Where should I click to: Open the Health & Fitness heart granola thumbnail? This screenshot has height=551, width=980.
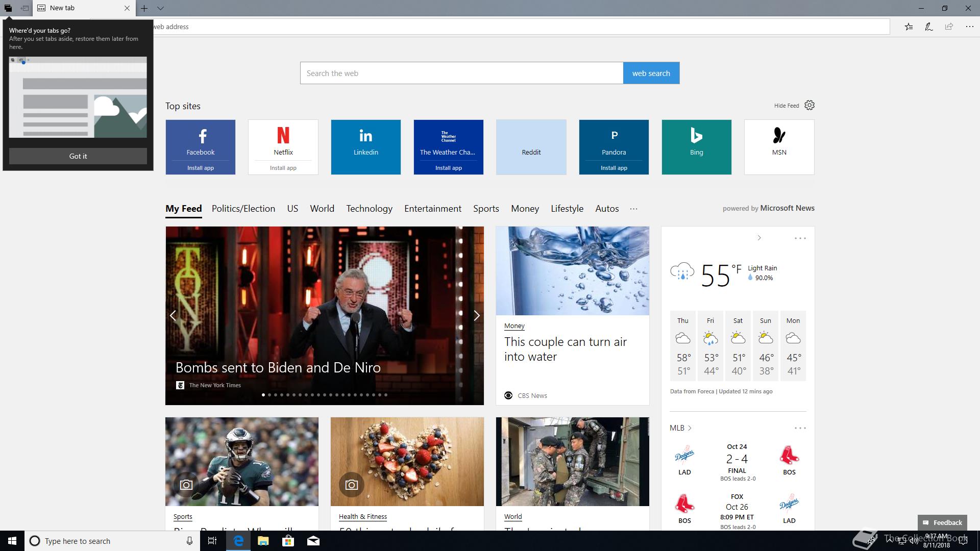(x=407, y=462)
